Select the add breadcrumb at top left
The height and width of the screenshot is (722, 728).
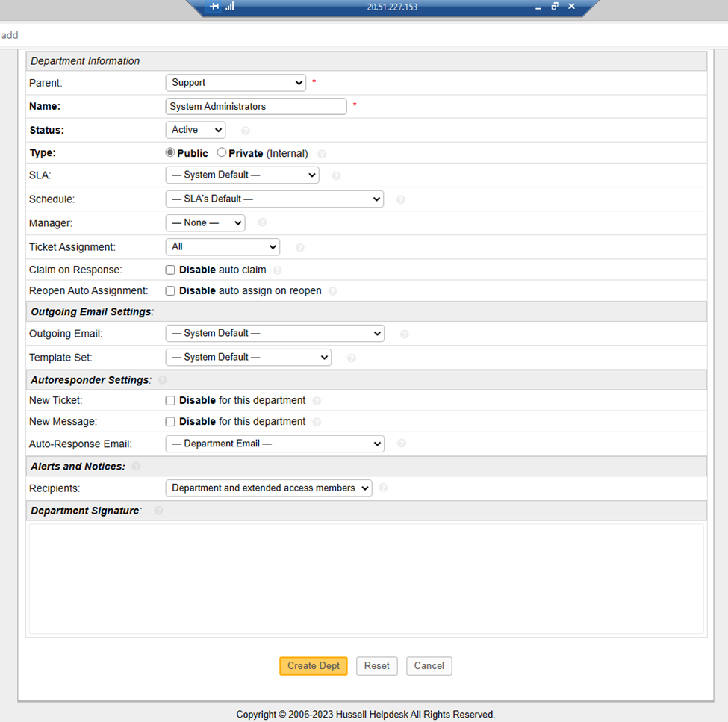coord(10,35)
